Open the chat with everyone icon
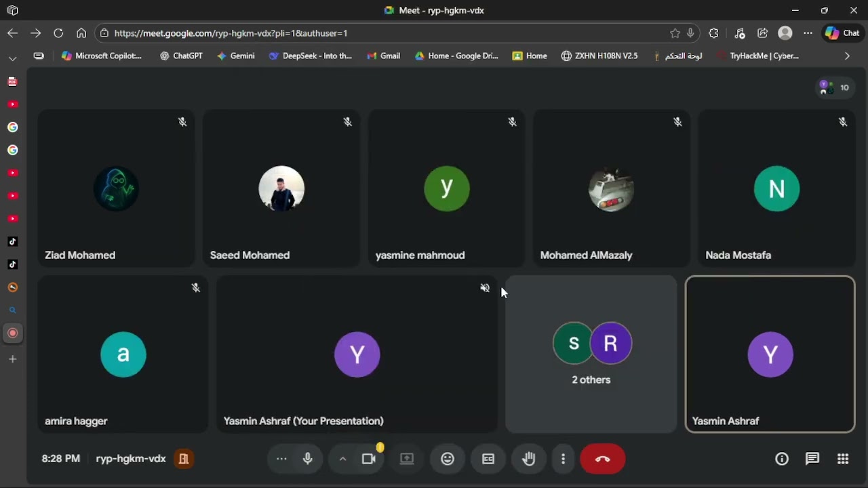Screen dimensions: 868x488 [x=812, y=459]
